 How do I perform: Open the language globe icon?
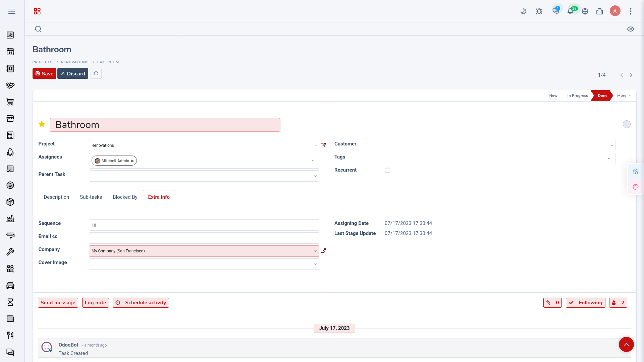point(585,11)
